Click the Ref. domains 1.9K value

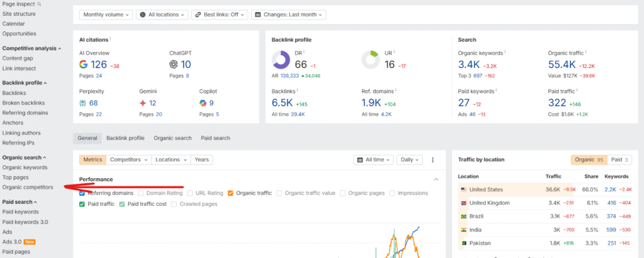click(x=372, y=103)
